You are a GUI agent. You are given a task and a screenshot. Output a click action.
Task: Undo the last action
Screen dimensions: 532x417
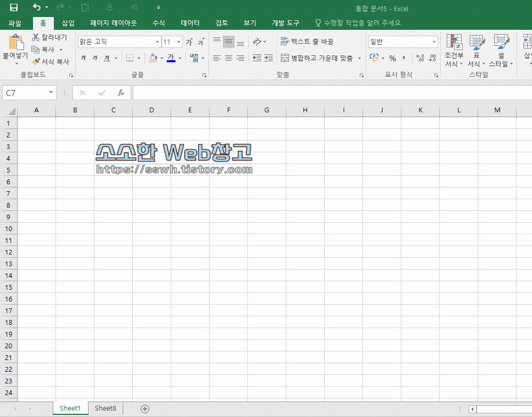pos(37,7)
